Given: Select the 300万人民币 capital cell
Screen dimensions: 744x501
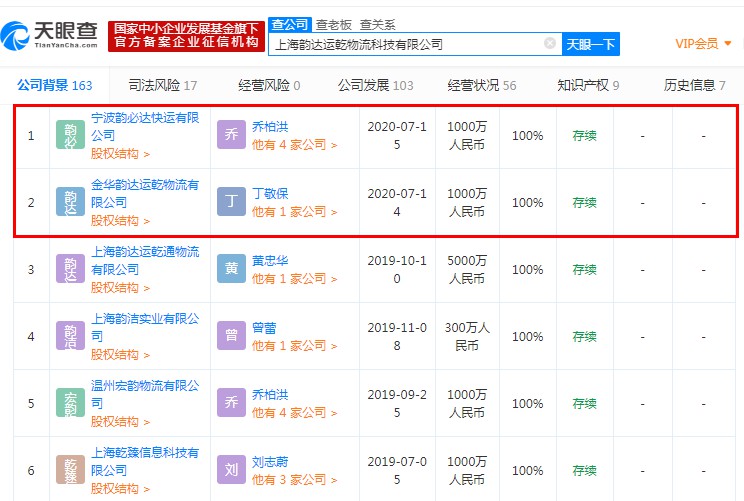Looking at the screenshot, I should click(467, 336).
